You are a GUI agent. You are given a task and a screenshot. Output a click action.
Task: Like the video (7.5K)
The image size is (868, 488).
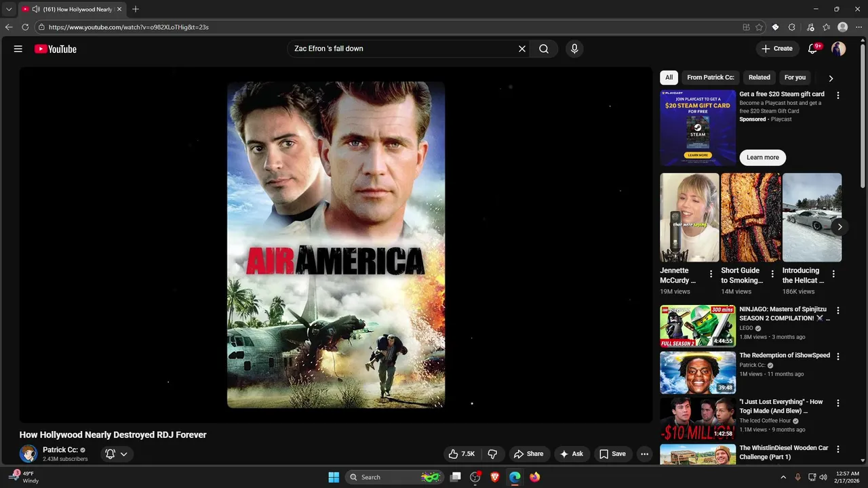(x=461, y=454)
